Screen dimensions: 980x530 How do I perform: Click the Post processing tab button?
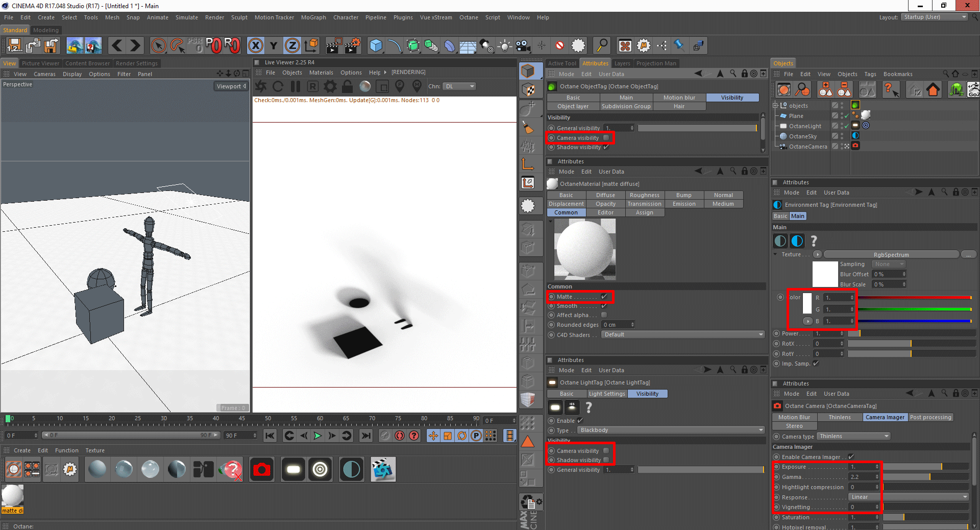tap(930, 417)
